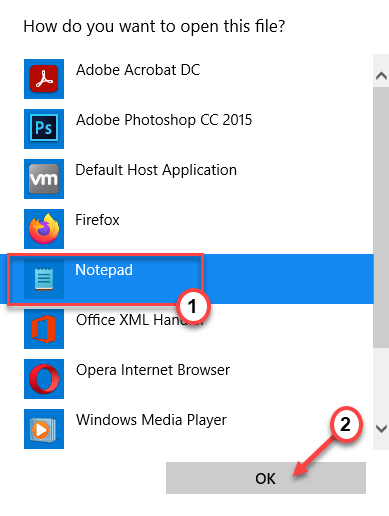The image size is (389, 516).
Task: Click the Adobe Acrobat DC icon
Action: [x=44, y=79]
